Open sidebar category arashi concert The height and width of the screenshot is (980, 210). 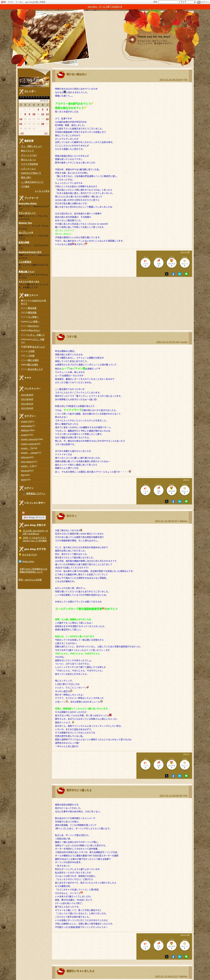point(29,439)
